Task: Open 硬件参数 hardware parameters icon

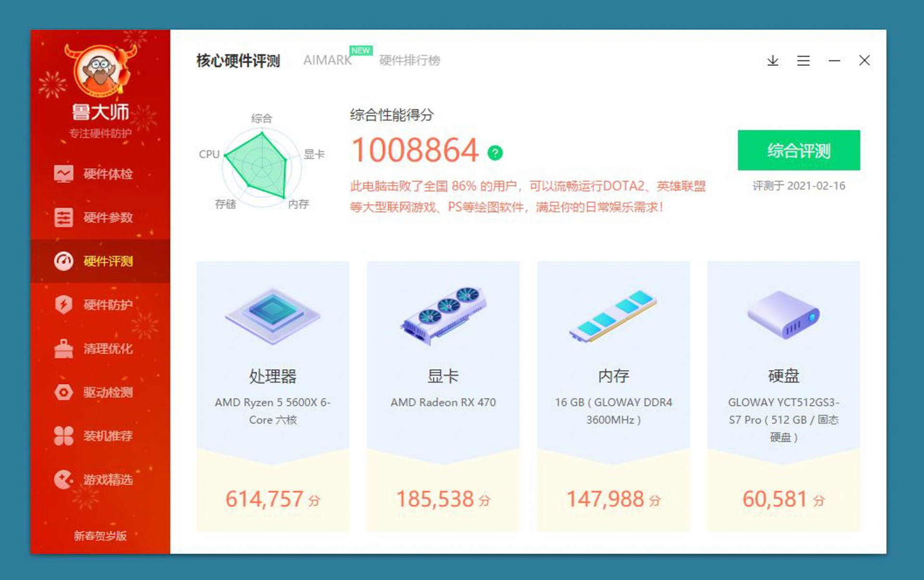Action: 64,218
